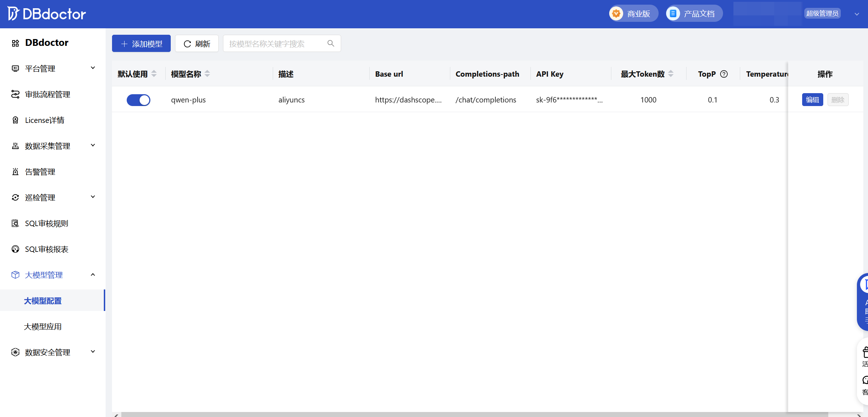Click the 超级管理员 role label

point(823,13)
